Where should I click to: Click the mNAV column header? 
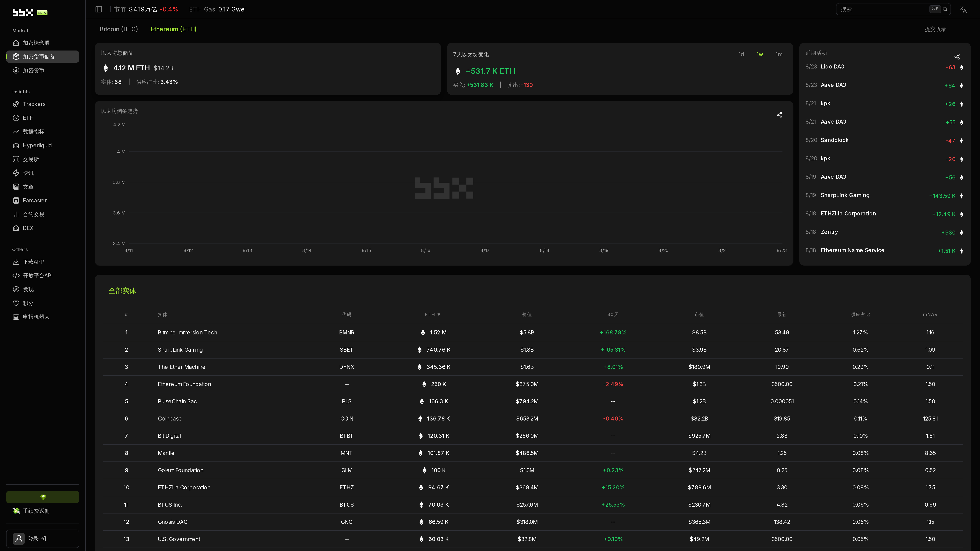930,315
